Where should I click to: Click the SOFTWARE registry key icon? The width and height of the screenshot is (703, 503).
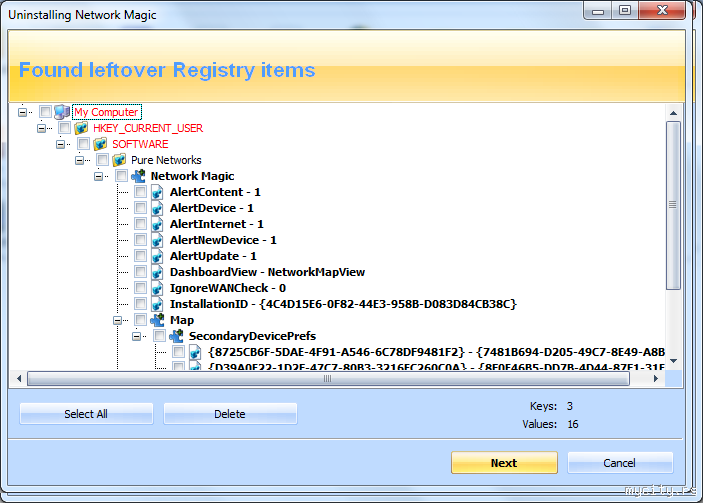tap(100, 144)
